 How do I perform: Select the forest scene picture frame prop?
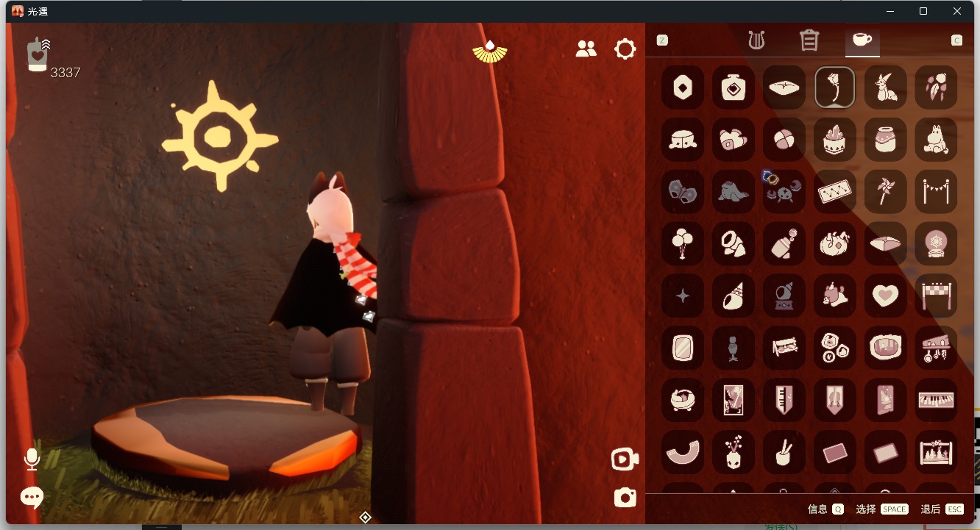pos(937,452)
